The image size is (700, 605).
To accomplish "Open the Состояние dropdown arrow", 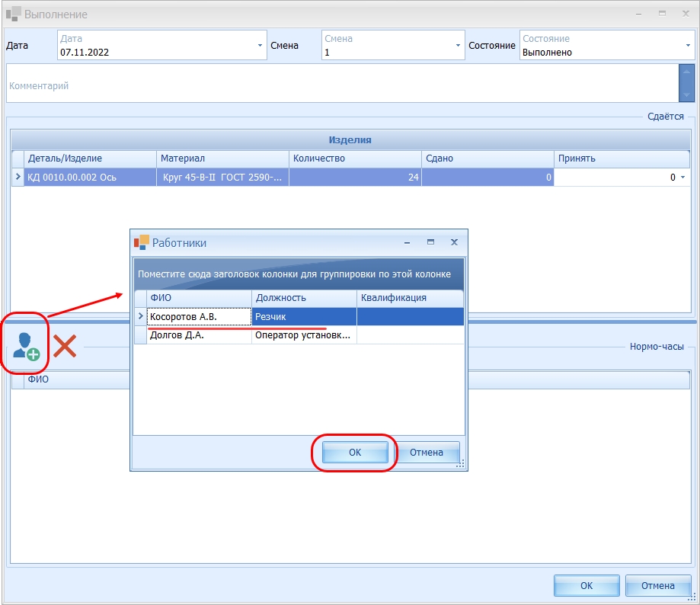I will pos(688,45).
